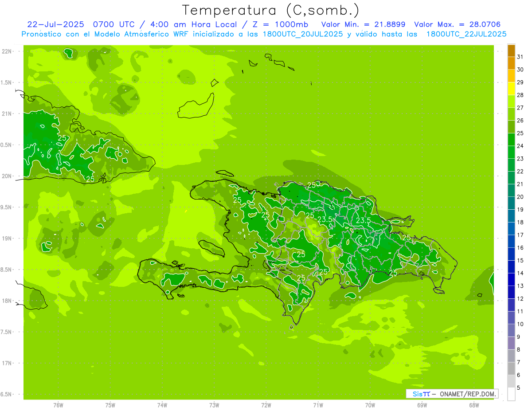532x411 pixels.
Task: Select legend value "11"
Action: pos(520,311)
